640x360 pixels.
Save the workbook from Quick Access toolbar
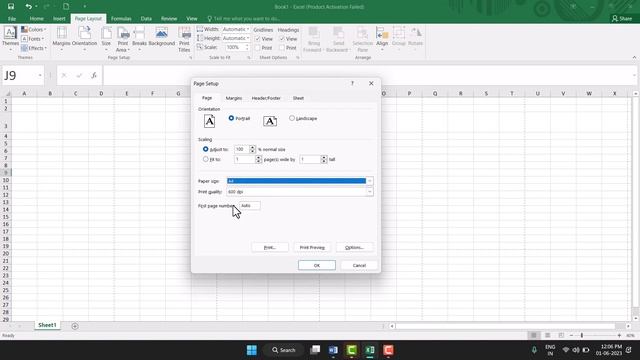pyautogui.click(x=11, y=7)
